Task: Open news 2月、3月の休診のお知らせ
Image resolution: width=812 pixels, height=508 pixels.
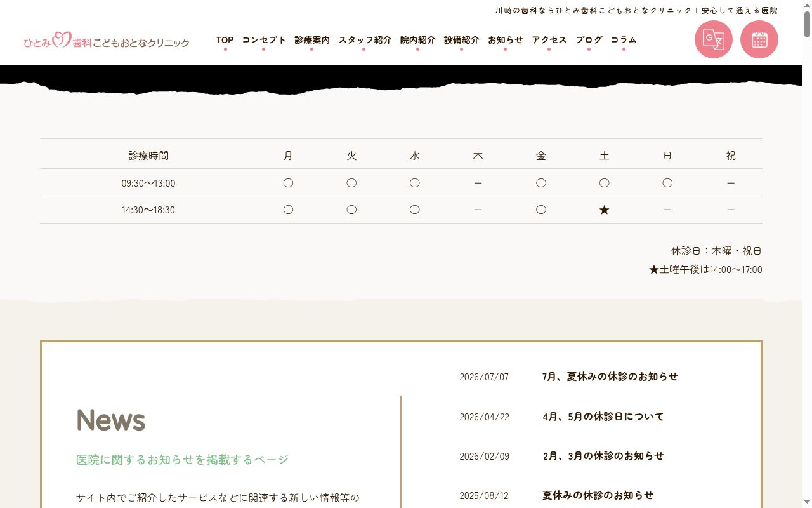Action: pyautogui.click(x=603, y=456)
